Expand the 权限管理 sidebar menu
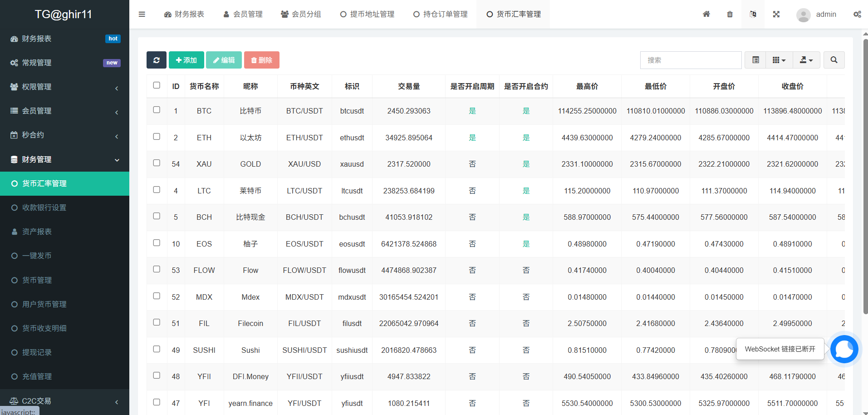The width and height of the screenshot is (868, 415). click(64, 87)
